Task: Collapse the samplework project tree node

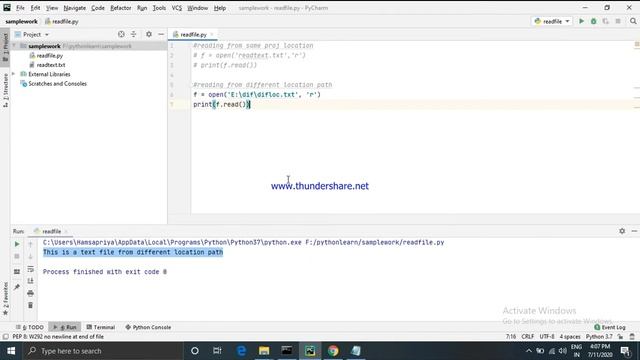Action: 14,46
